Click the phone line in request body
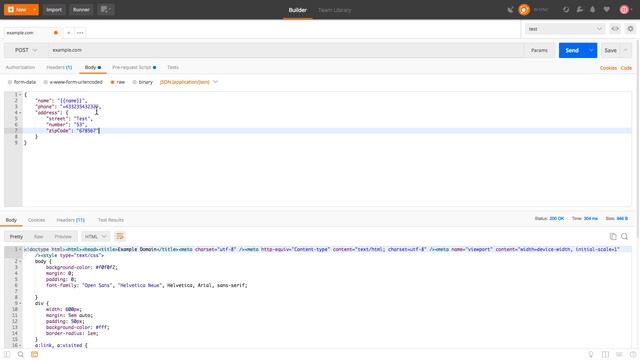Screen dimensions: 640x360 [x=327, y=107]
